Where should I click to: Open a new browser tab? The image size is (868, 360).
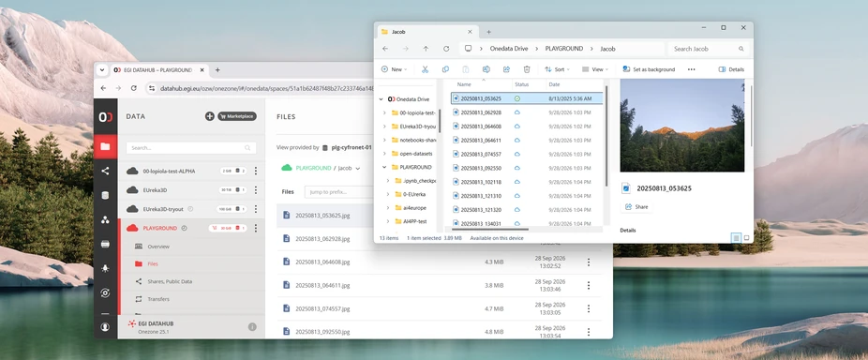click(x=217, y=70)
